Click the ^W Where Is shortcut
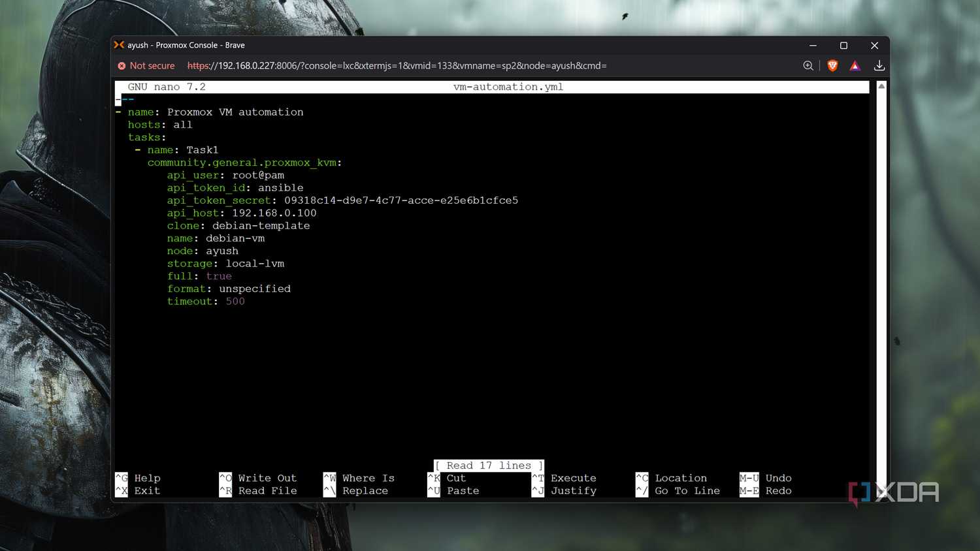 (x=359, y=479)
